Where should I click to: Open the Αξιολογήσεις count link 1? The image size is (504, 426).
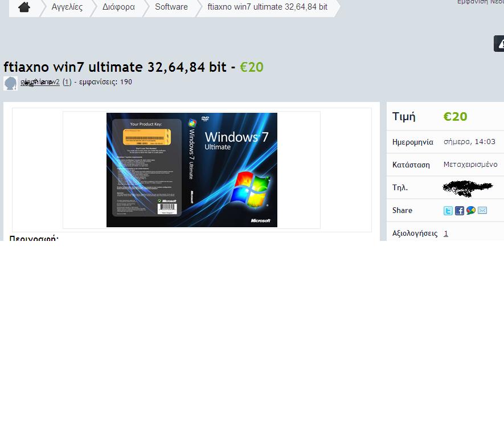pos(445,234)
